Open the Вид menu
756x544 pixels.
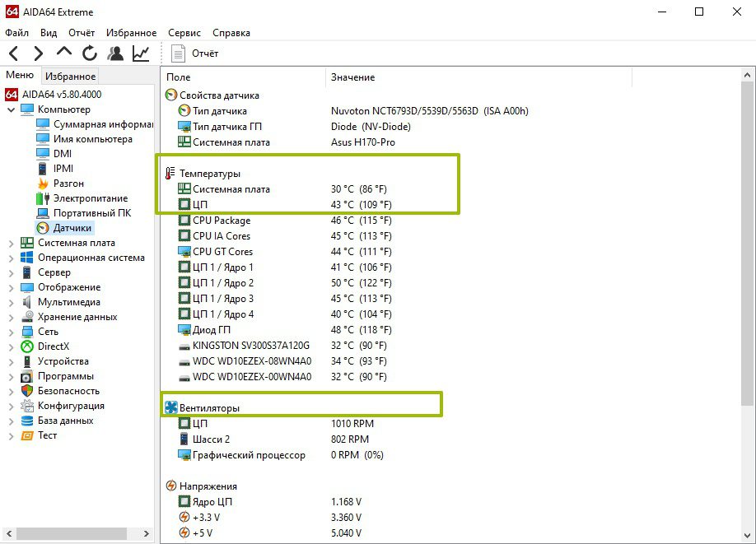click(x=49, y=33)
